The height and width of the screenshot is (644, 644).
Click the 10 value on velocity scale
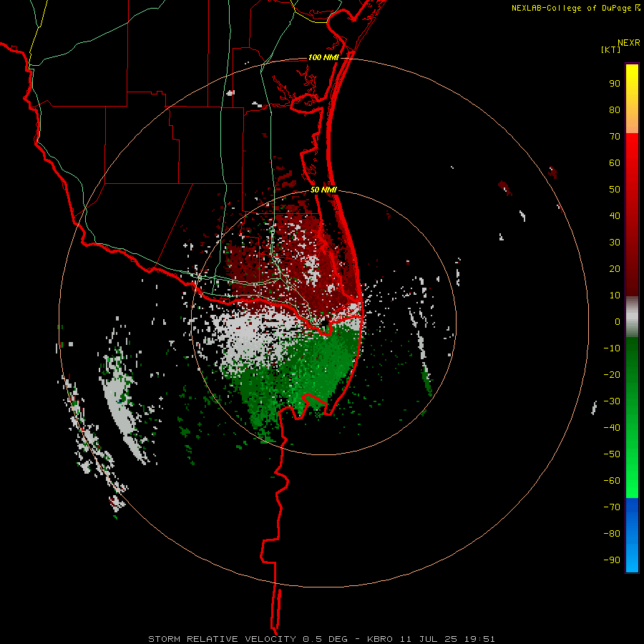click(x=615, y=296)
